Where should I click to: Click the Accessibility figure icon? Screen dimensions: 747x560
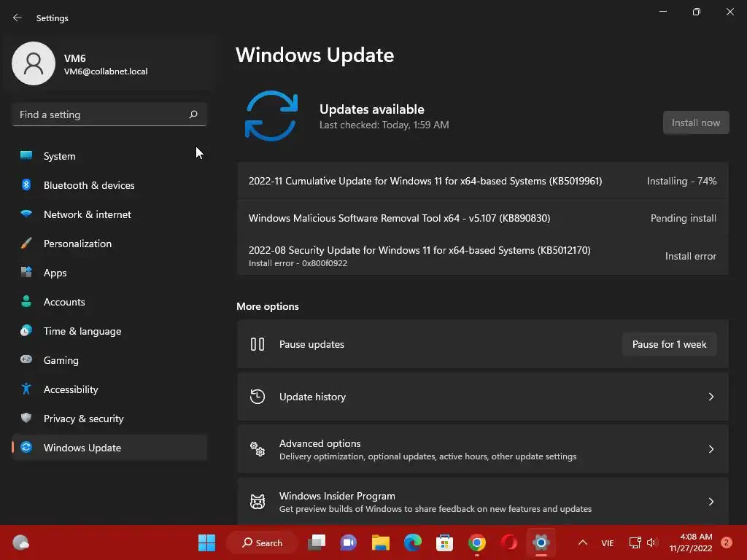coord(26,389)
